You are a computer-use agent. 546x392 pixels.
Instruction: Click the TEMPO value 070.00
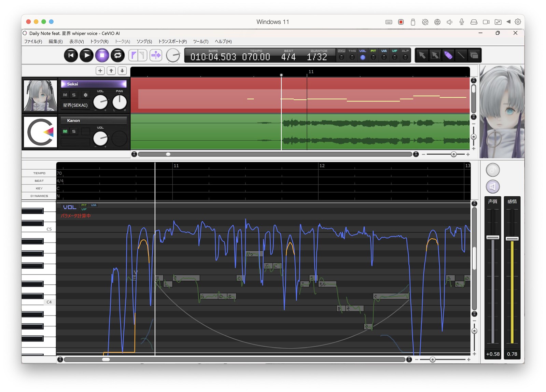256,57
